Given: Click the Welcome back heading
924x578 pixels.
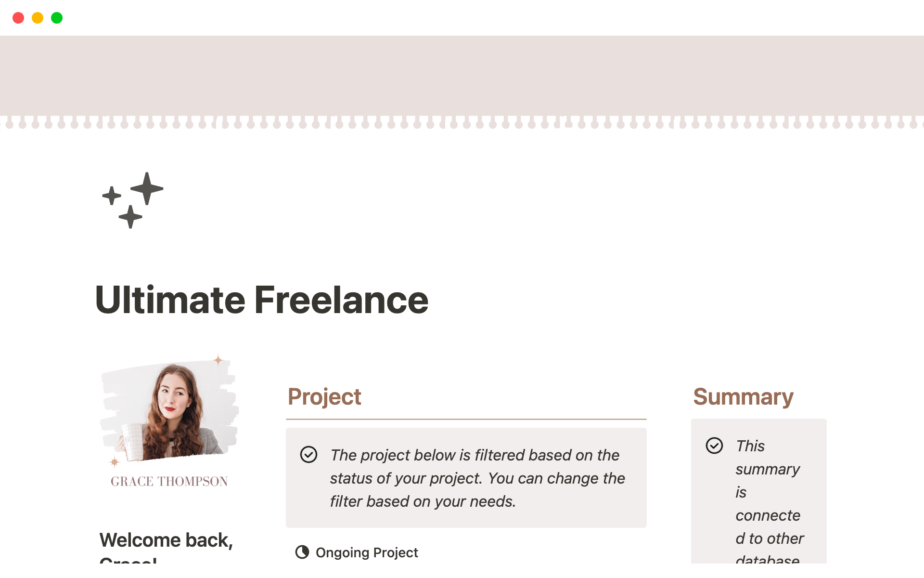Looking at the screenshot, I should point(166,540).
